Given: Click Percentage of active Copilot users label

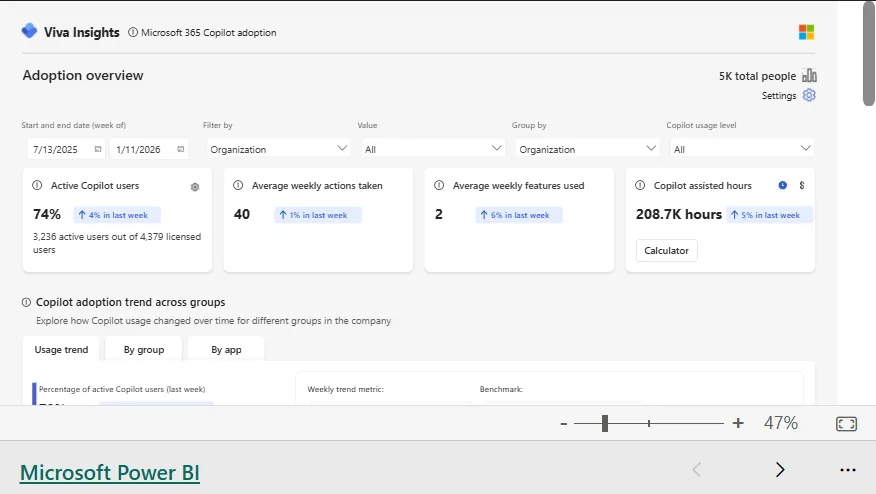Looking at the screenshot, I should (122, 389).
